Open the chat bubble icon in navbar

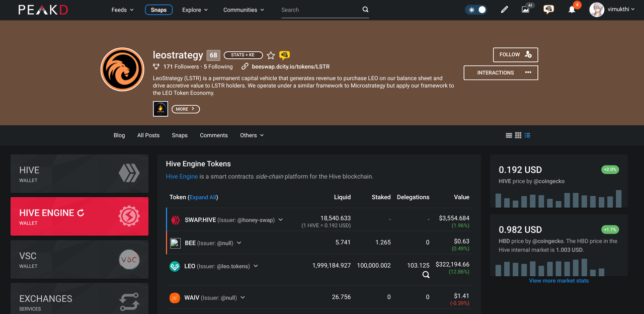pyautogui.click(x=549, y=10)
